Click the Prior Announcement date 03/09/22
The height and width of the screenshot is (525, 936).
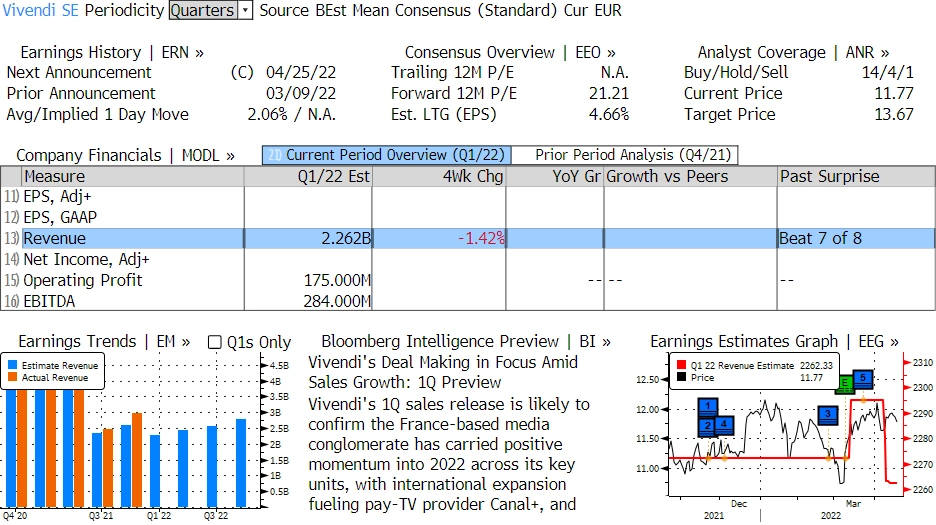(x=301, y=94)
